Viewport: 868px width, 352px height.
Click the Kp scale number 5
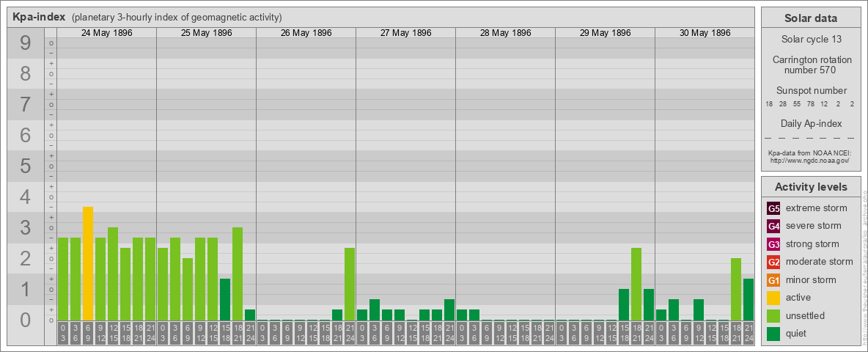click(x=25, y=166)
